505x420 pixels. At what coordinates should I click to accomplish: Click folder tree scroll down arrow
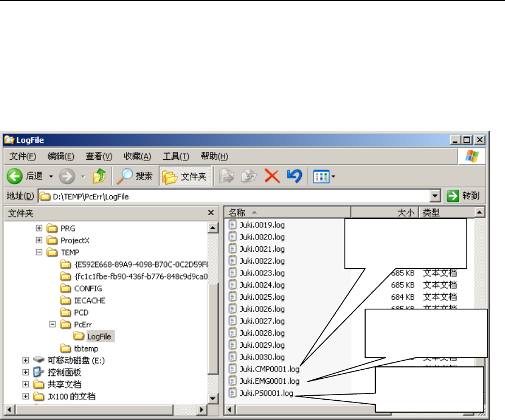(213, 399)
